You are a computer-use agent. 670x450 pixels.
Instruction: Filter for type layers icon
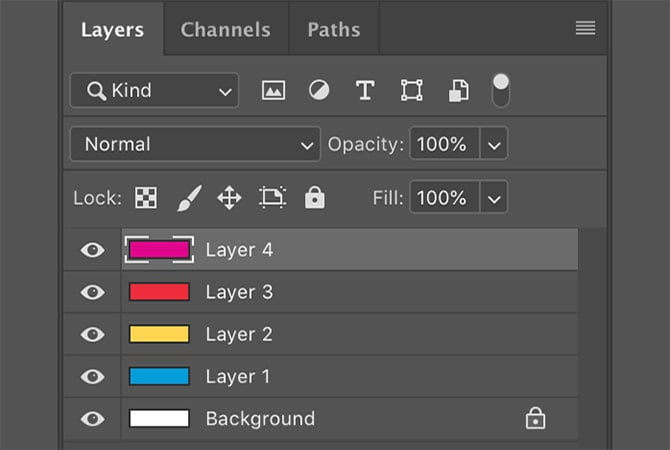coord(365,91)
